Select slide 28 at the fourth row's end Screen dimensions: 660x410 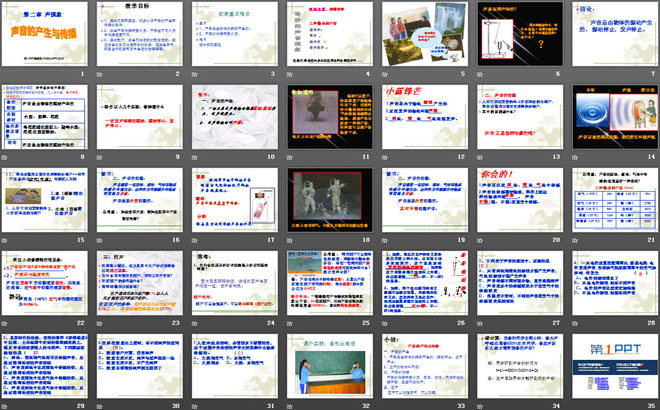pos(611,287)
